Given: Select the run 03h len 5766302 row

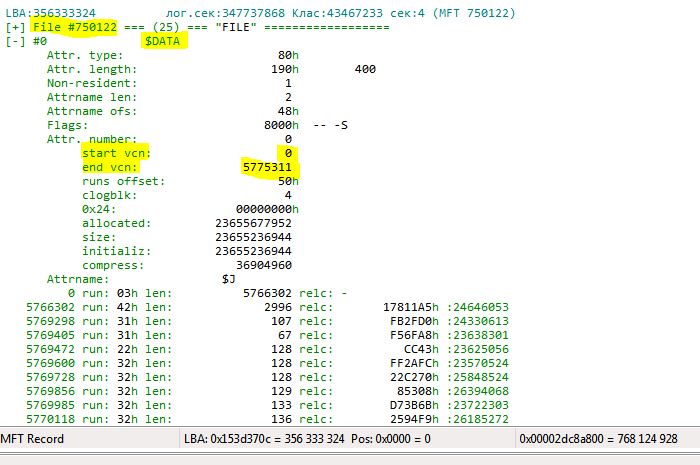Looking at the screenshot, I should point(207,293).
